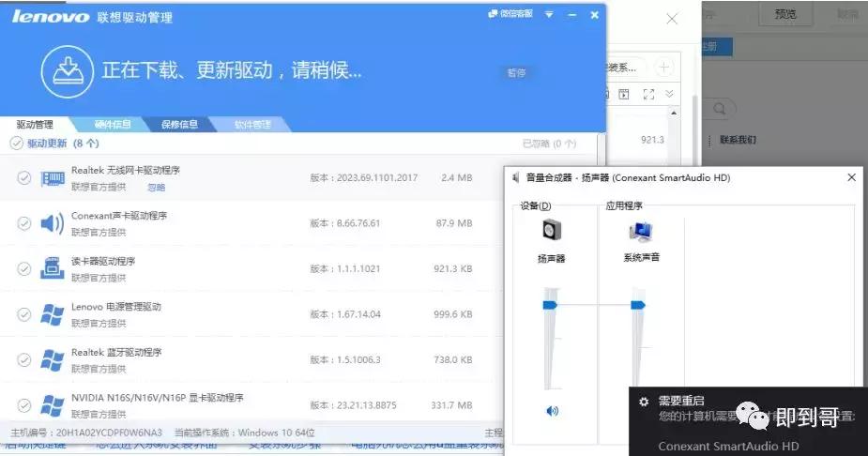Expand the double-chevron down in background toolbar
The height and width of the screenshot is (456, 868).
669,94
